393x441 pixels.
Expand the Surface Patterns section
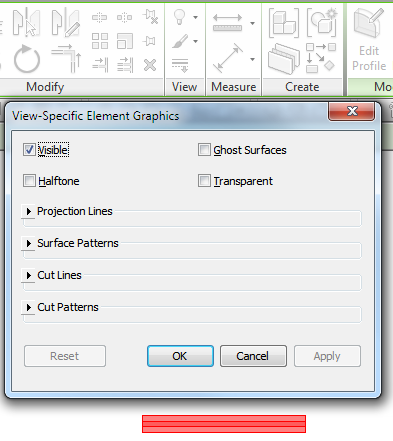pos(29,243)
